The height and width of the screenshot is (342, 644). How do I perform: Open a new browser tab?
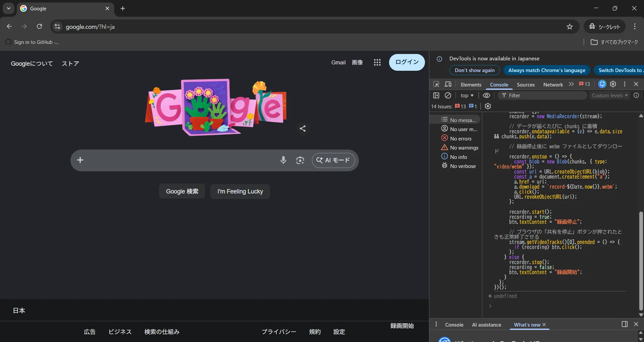(123, 8)
